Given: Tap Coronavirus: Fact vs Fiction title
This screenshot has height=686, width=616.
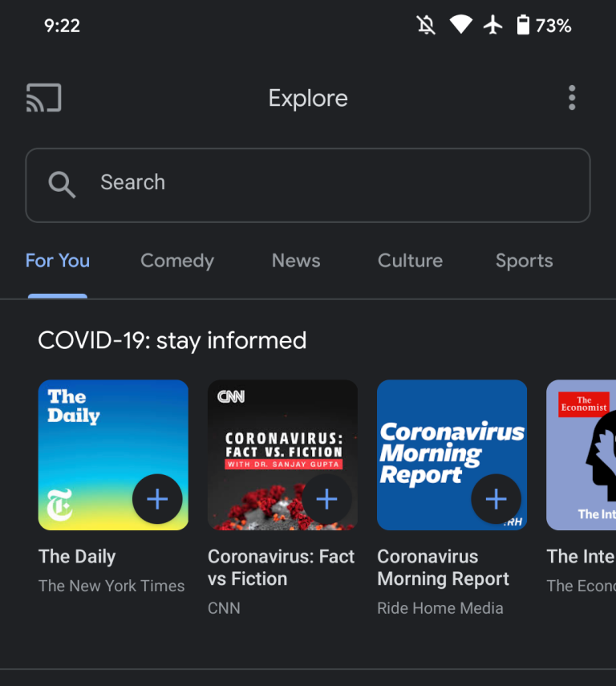Looking at the screenshot, I should click(281, 568).
